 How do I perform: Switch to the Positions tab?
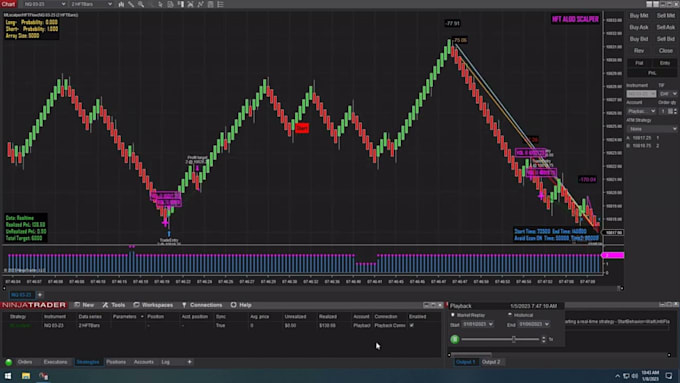(116, 362)
